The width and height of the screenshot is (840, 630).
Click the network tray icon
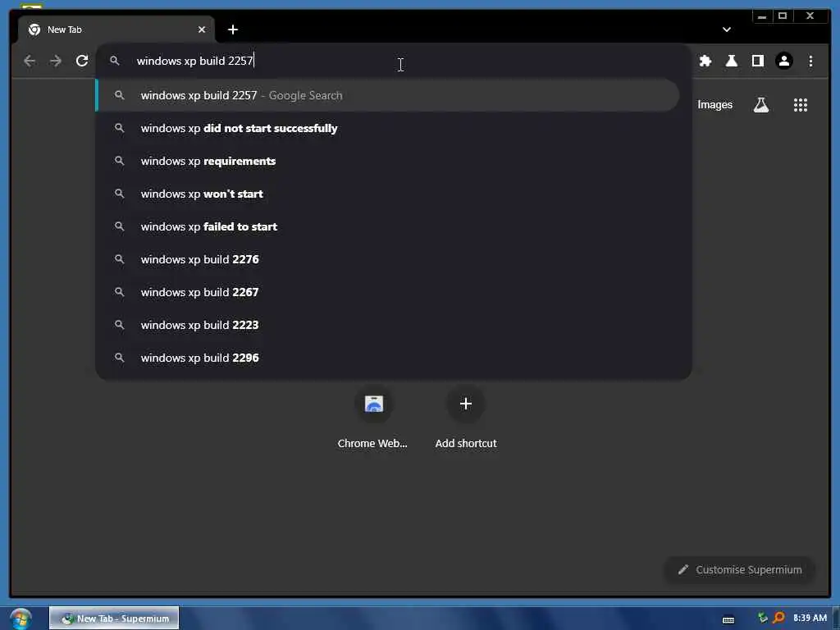pos(762,618)
